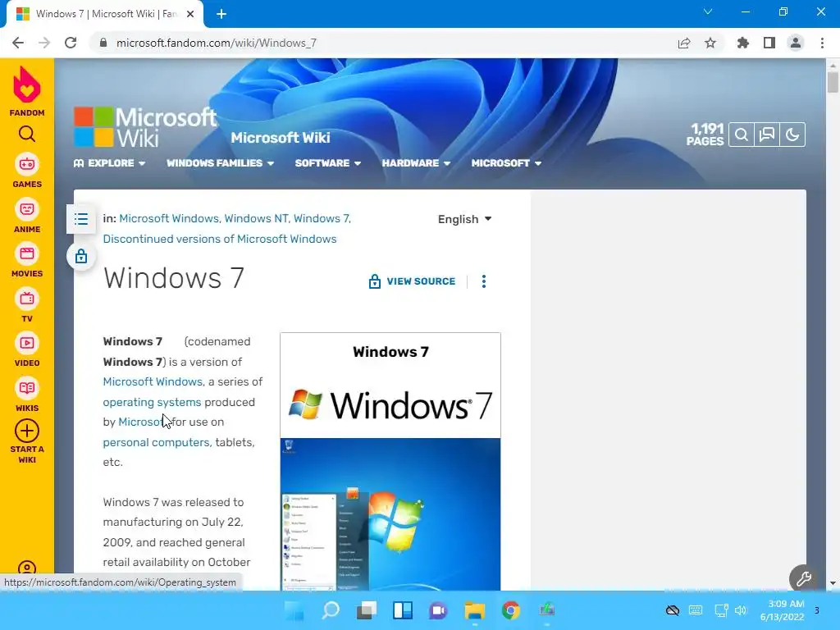
Task: Reload the current page
Action: tap(71, 43)
